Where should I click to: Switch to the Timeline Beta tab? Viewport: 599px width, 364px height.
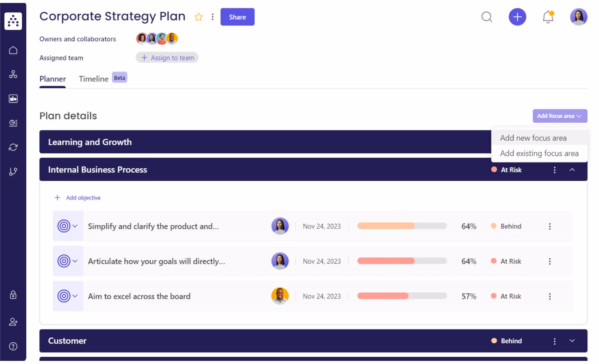(93, 79)
